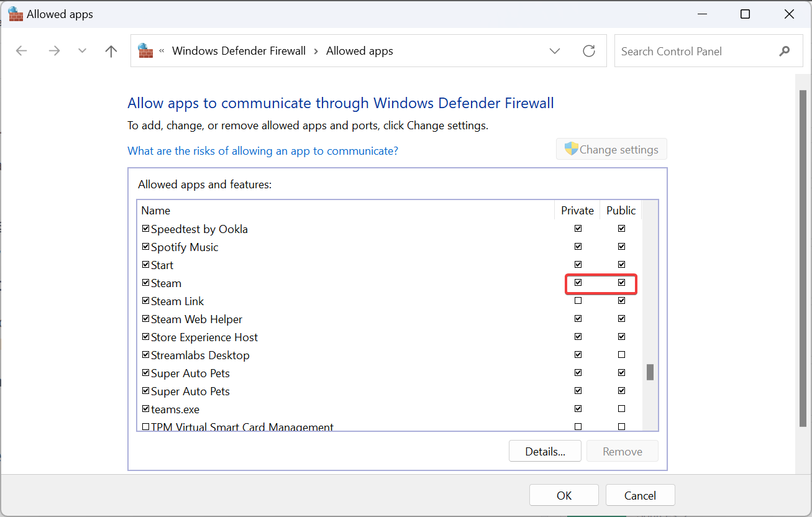The height and width of the screenshot is (517, 812).
Task: Click the breadcrumb separator arrow after Firewall
Action: pyautogui.click(x=316, y=51)
